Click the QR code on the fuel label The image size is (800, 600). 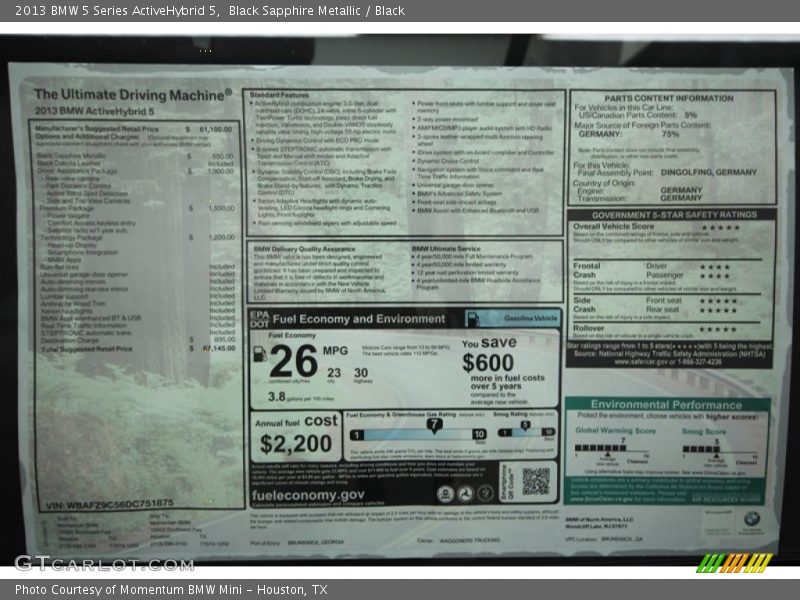536,481
